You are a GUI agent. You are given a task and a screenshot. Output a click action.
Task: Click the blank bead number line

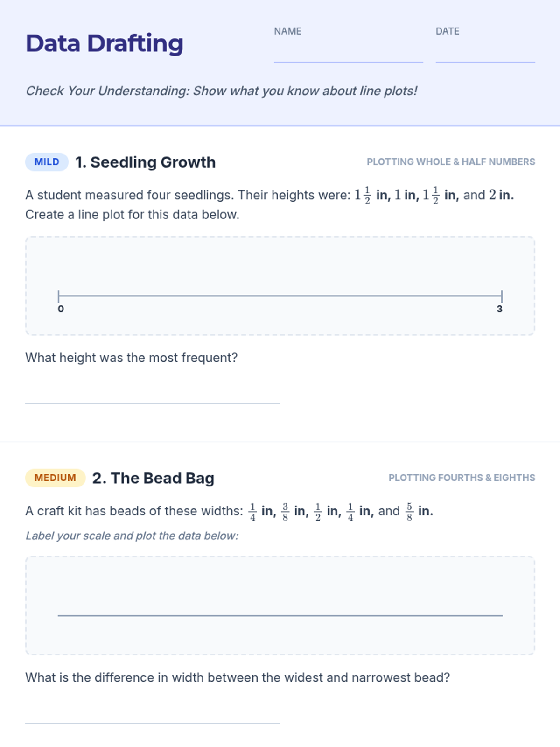pyautogui.click(x=280, y=615)
